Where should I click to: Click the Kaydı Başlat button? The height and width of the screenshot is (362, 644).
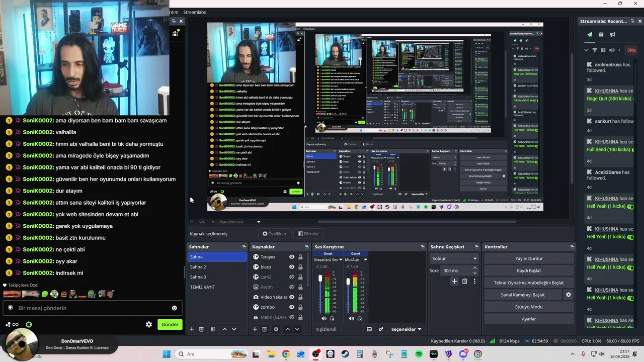pyautogui.click(x=529, y=270)
